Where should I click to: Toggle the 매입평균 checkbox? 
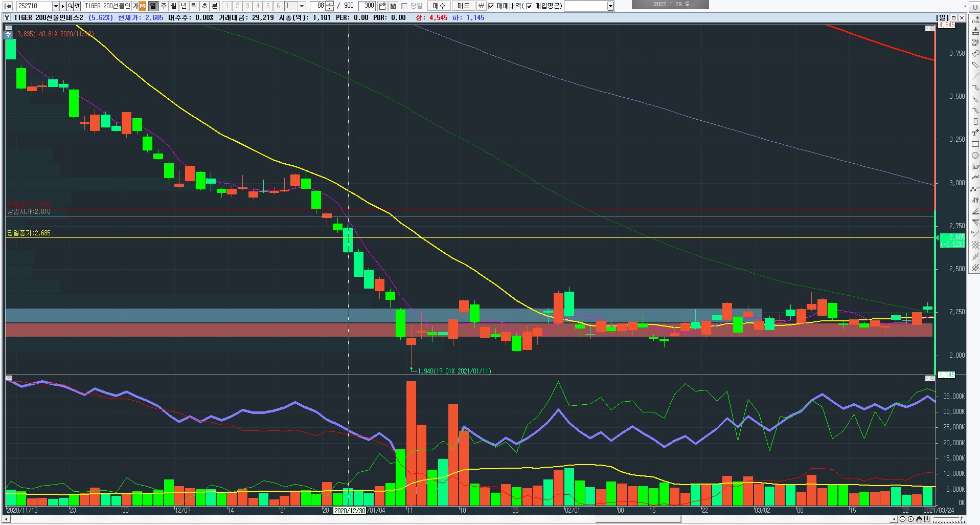[x=529, y=6]
